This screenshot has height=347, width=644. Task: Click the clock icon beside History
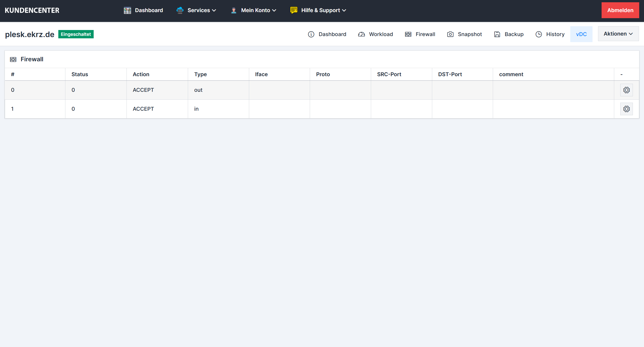pos(538,34)
